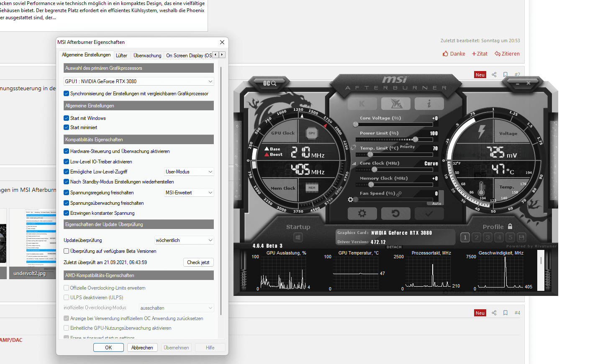Toggle the Profile lock icon

pyautogui.click(x=510, y=227)
